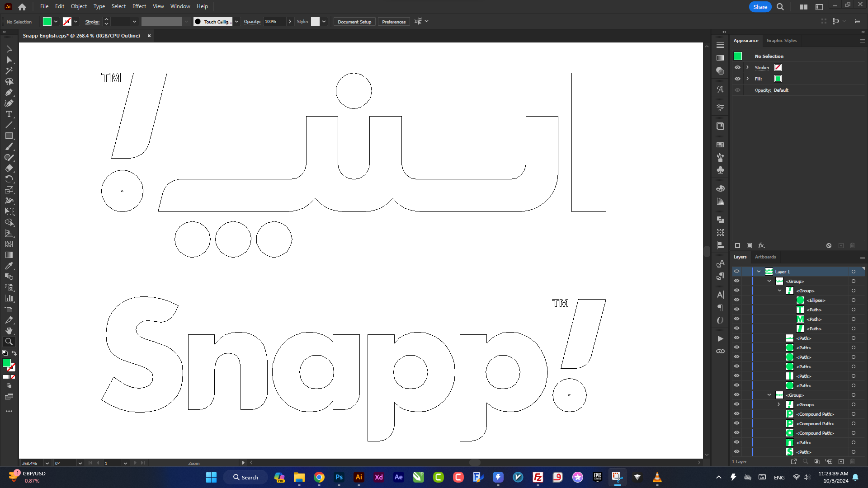The height and width of the screenshot is (488, 868).
Task: Select the Scale tool
Action: point(9,189)
